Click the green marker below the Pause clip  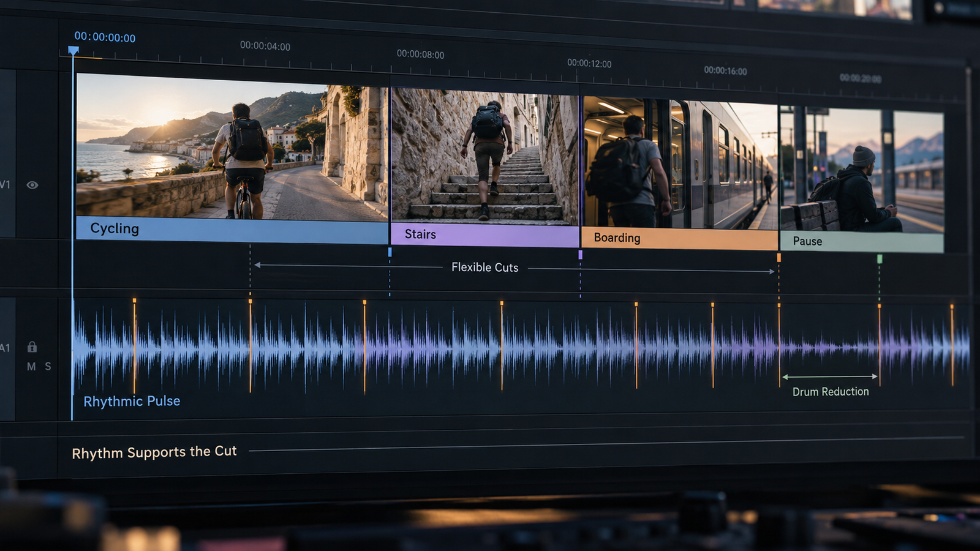coord(880,259)
